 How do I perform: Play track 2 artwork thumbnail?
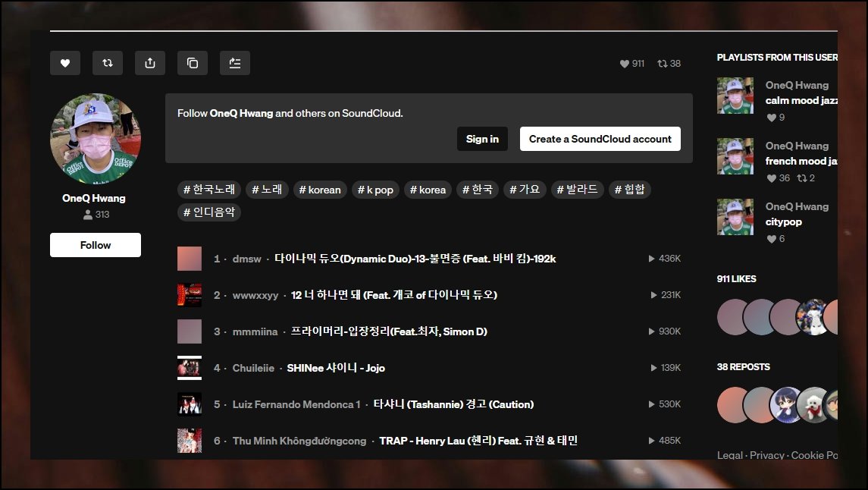click(190, 295)
